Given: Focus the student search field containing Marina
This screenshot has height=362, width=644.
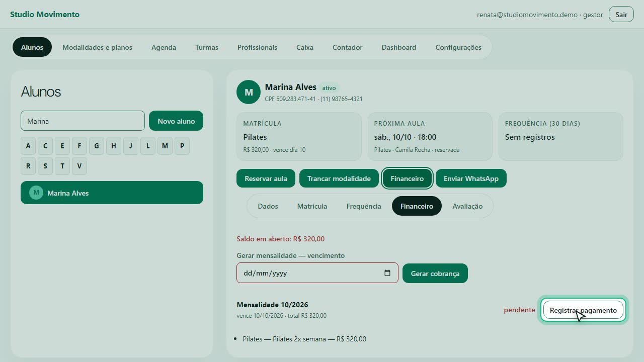Looking at the screenshot, I should [83, 121].
